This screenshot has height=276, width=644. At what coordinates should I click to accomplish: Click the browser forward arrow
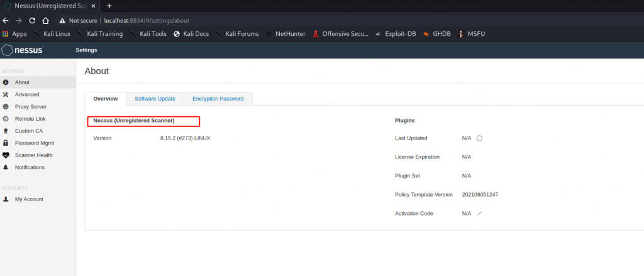(18, 21)
